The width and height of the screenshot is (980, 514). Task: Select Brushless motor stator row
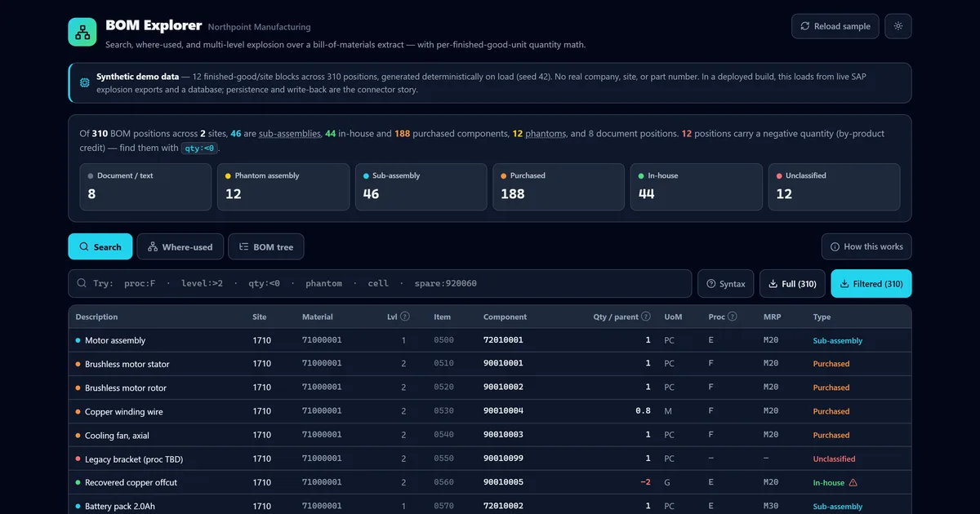[489, 364]
